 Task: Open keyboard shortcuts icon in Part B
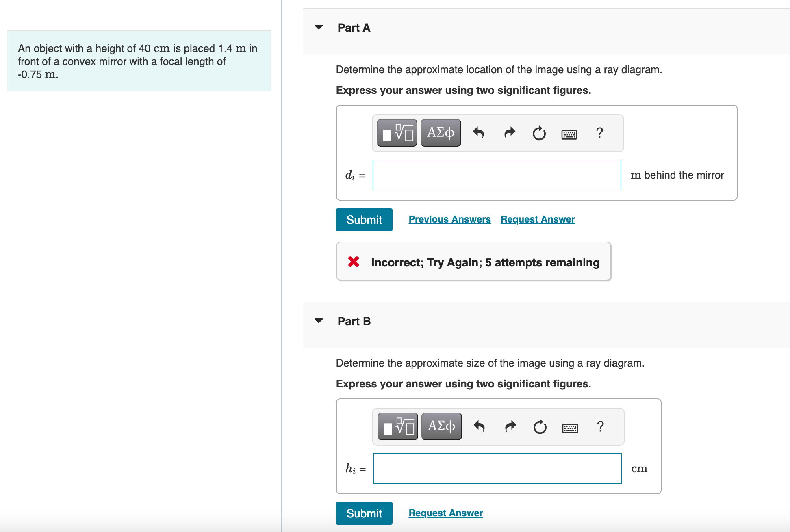tap(570, 428)
